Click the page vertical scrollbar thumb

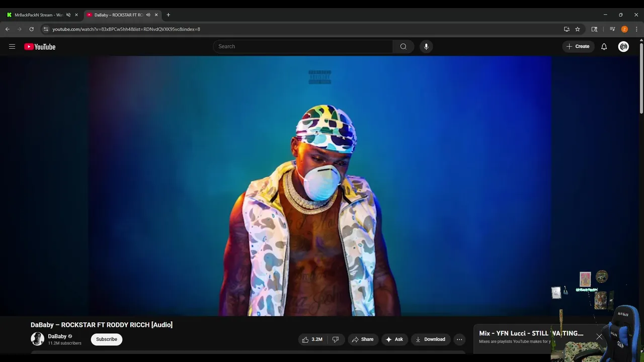coord(641,78)
